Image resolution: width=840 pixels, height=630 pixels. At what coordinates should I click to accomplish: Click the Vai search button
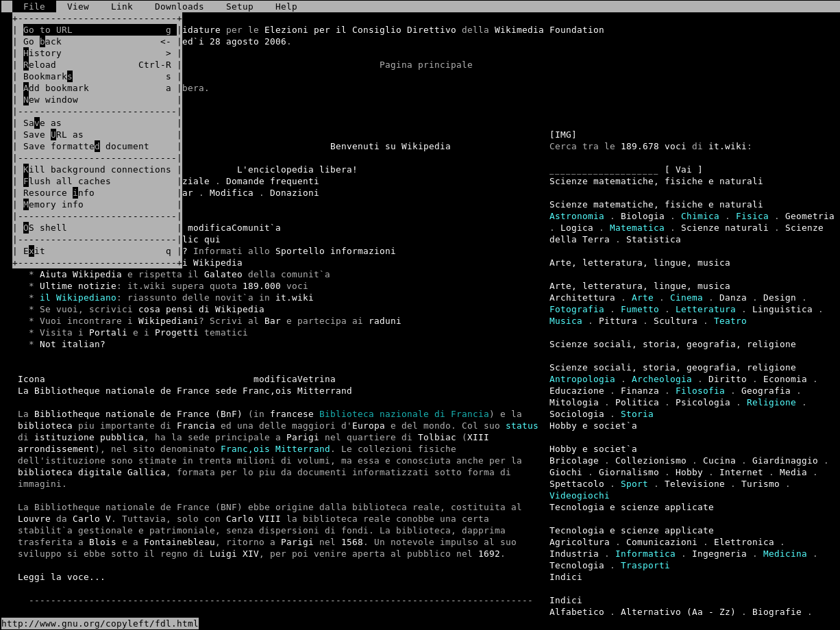coord(684,170)
